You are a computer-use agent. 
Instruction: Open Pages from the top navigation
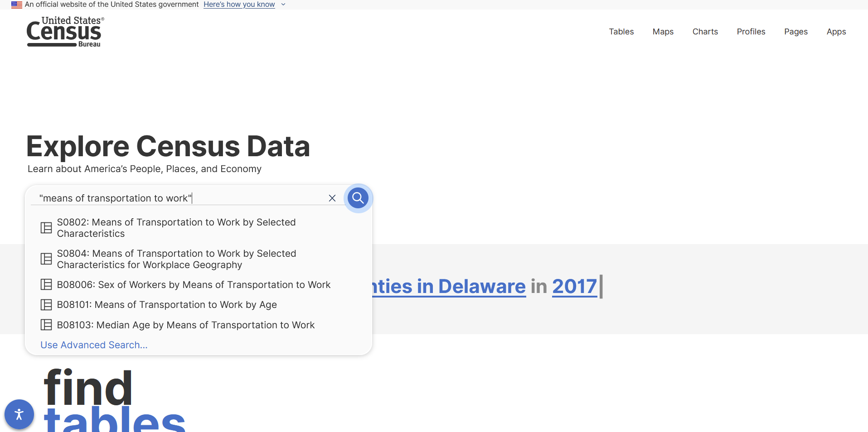tap(796, 32)
